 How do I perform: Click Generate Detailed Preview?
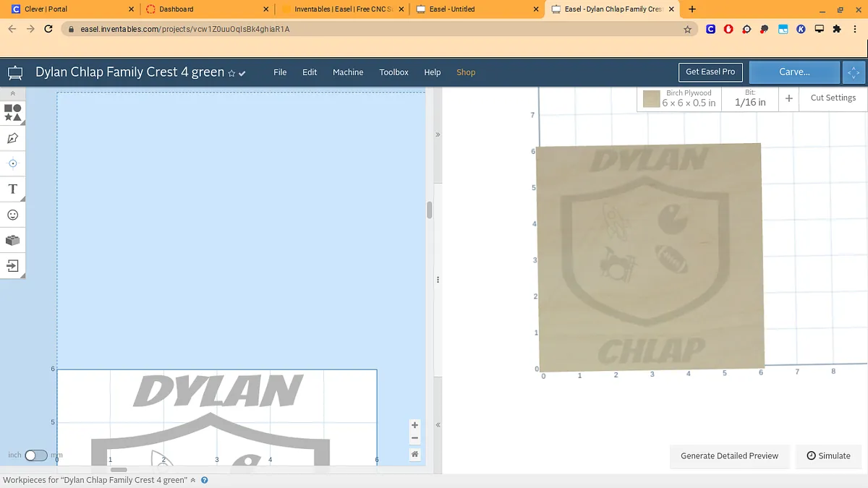click(x=729, y=456)
